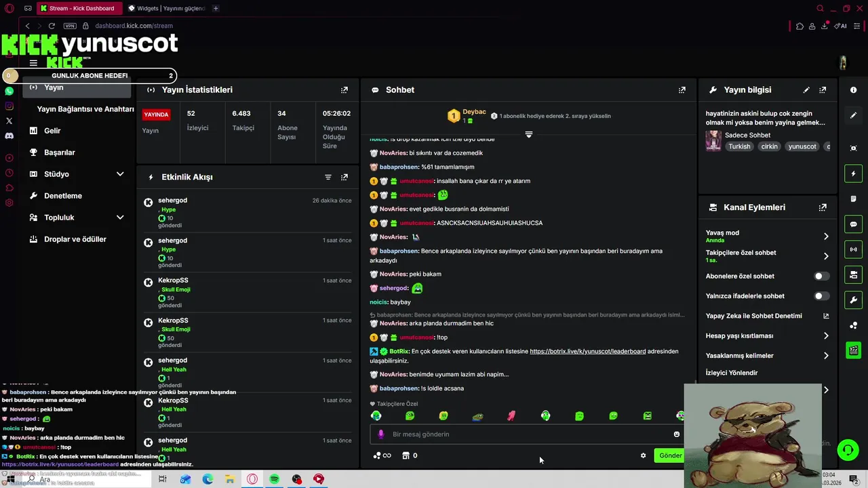Click the chat bubble icon in right rail

coord(854,224)
